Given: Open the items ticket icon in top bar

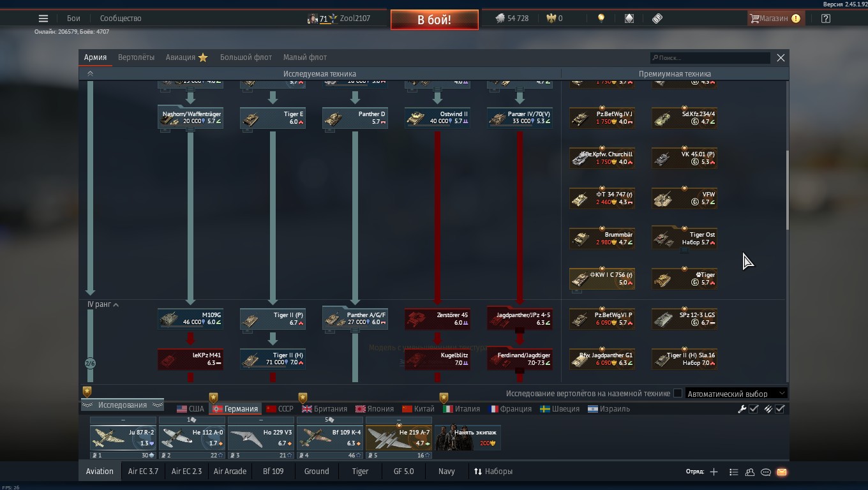Looking at the screenshot, I should (x=657, y=19).
